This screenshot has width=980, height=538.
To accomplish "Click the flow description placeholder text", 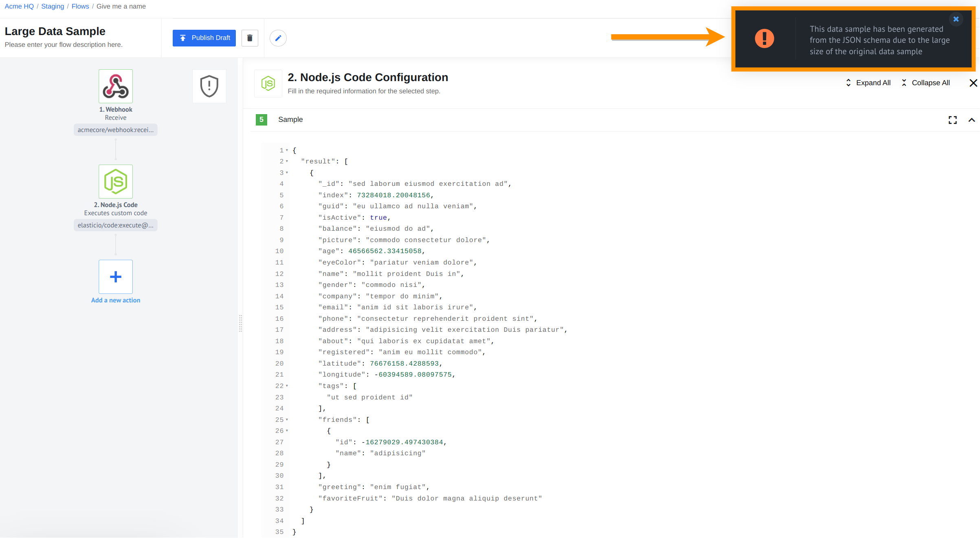I will tap(63, 44).
